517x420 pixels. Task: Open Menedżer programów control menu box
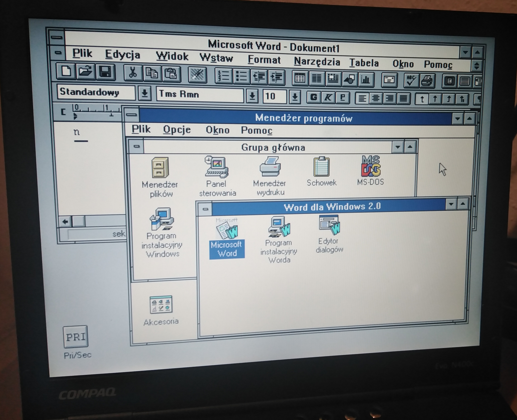131,115
